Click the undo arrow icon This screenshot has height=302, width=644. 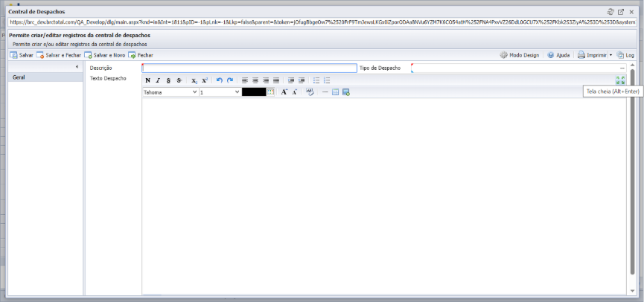click(220, 80)
